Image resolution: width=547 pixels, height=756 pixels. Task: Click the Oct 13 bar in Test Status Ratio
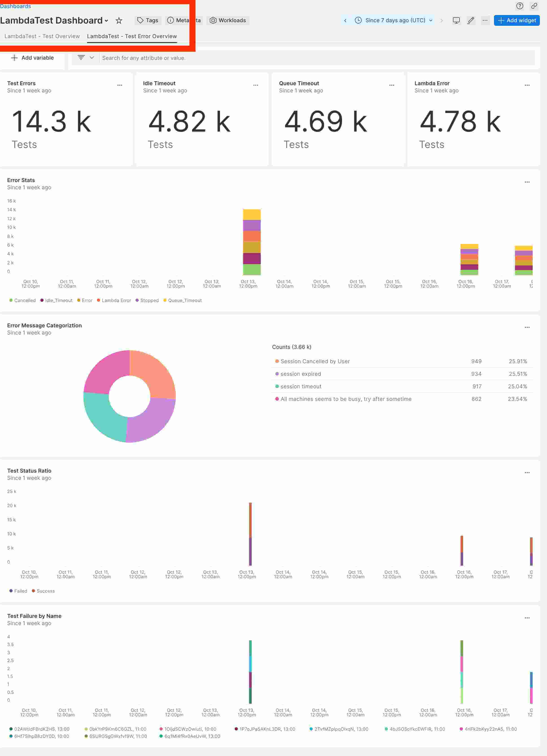coord(250,534)
